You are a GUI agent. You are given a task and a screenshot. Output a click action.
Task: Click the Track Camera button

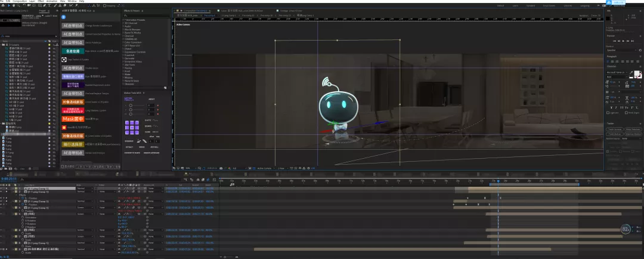[615, 129]
